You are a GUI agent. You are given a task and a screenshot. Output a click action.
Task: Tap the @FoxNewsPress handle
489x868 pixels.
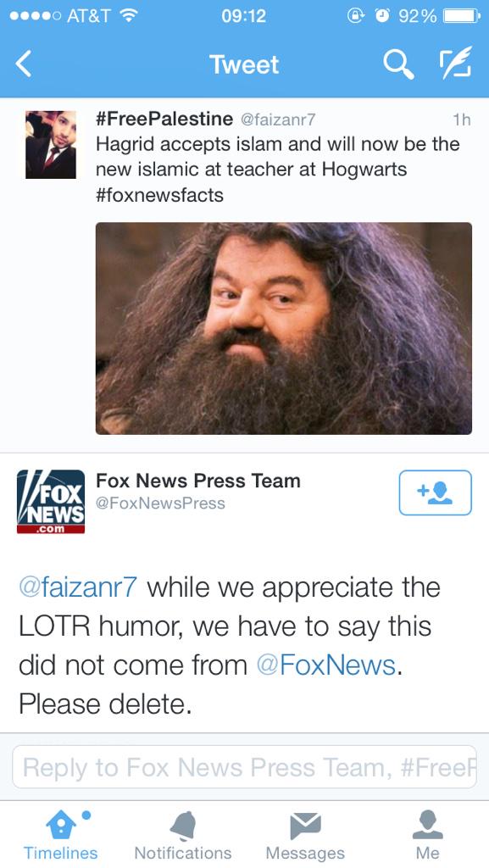coord(160,504)
